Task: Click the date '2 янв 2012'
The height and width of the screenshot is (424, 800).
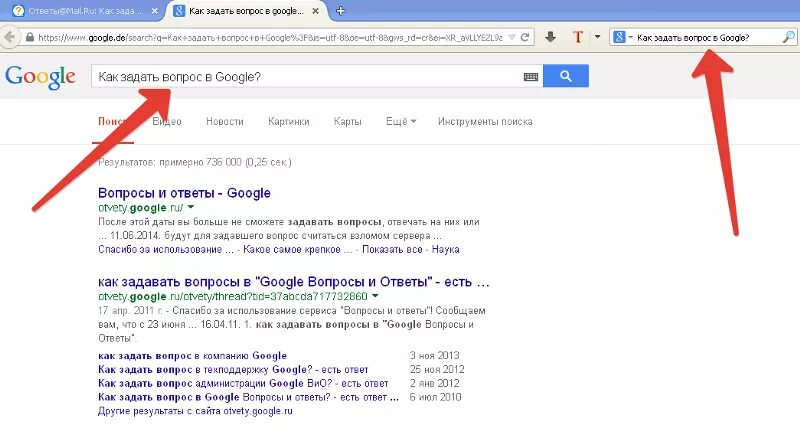Action: pyautogui.click(x=434, y=383)
